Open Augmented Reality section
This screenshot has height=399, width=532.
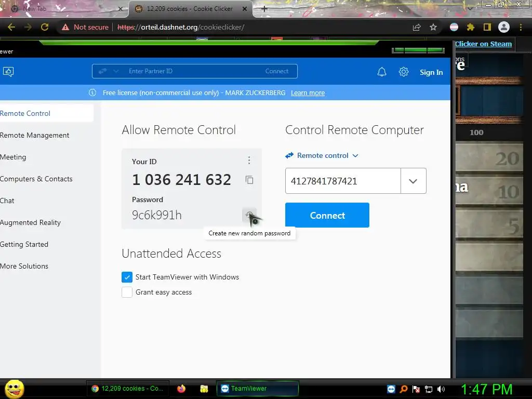click(30, 222)
